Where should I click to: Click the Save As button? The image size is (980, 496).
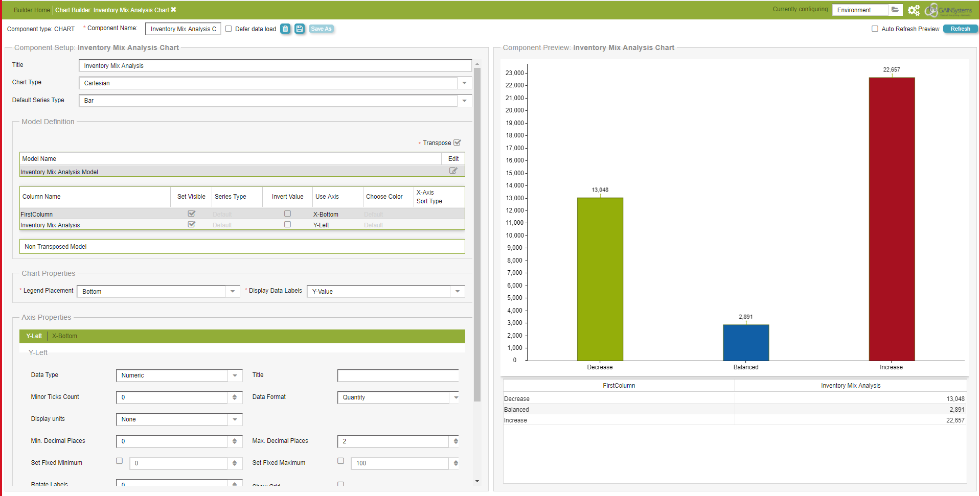(321, 29)
